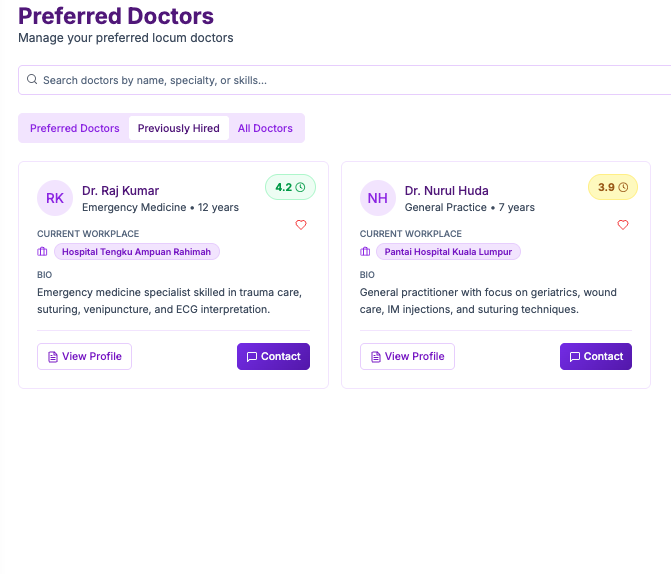The image size is (671, 574).
Task: Toggle favorite heart for Dr. Raj Kumar
Action: tap(301, 225)
